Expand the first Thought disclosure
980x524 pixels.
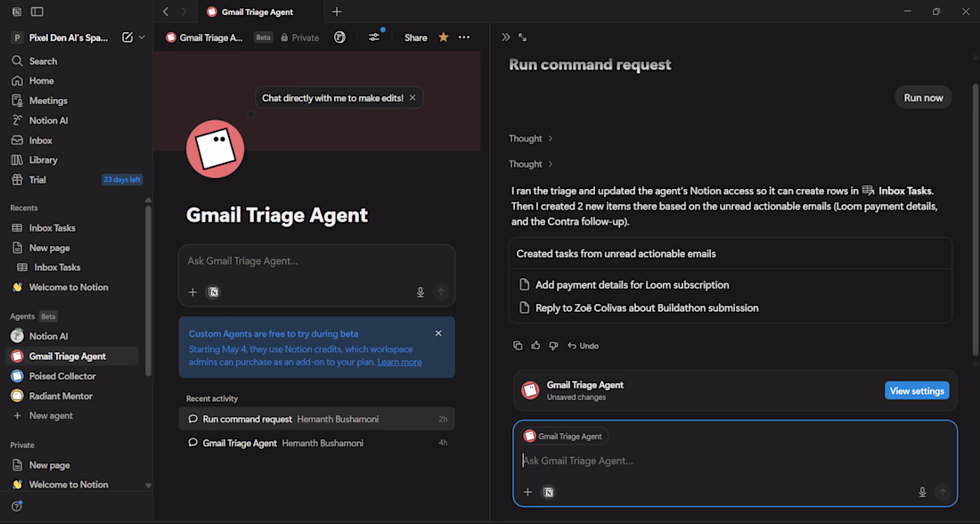pyautogui.click(x=531, y=139)
